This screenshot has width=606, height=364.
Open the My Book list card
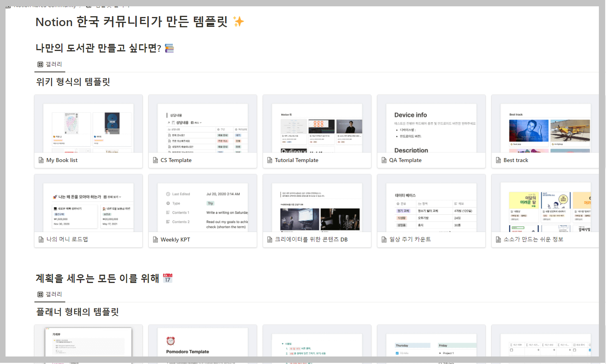point(88,131)
